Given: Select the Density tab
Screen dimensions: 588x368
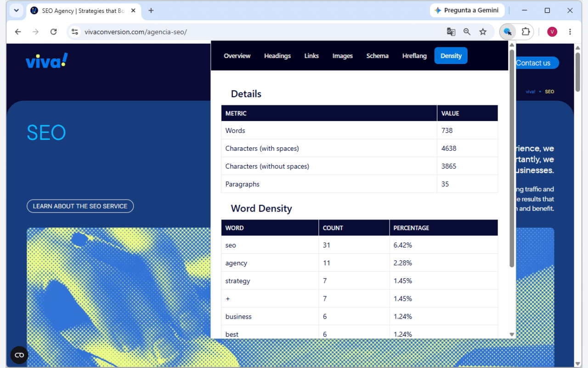Looking at the screenshot, I should (451, 56).
